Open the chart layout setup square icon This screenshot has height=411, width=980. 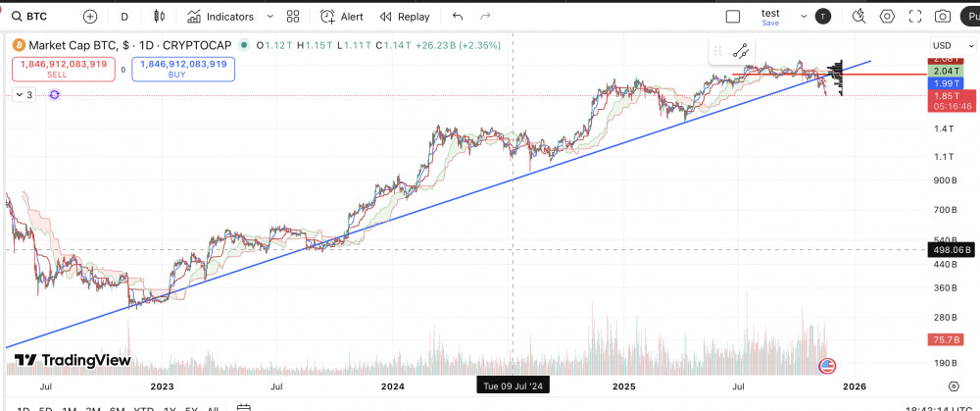tap(733, 17)
